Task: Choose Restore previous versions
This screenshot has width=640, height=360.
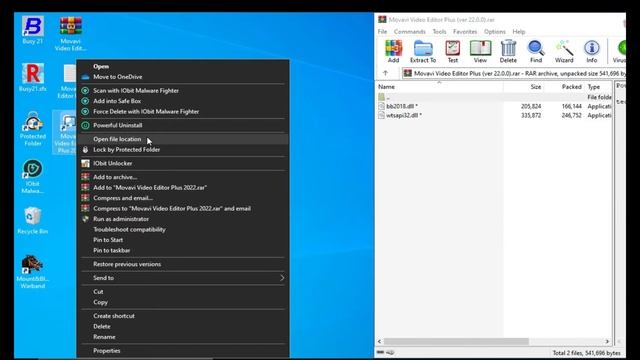Action: point(183,264)
